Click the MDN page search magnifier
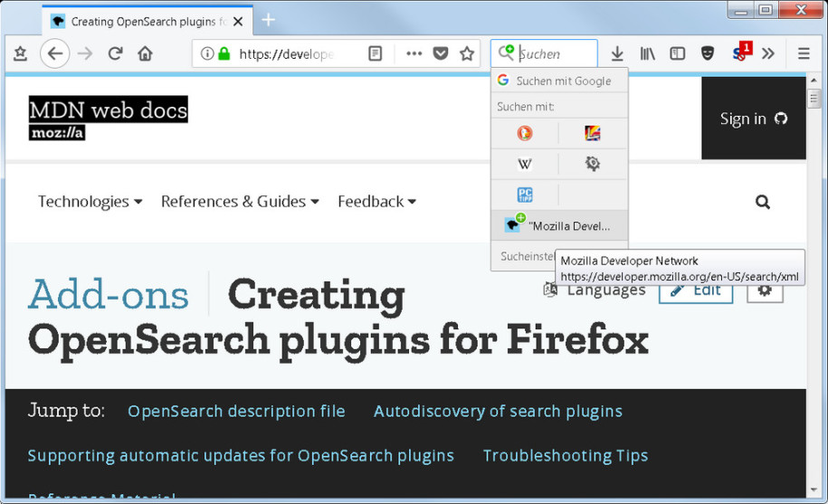Screen dimensions: 828x504 (x=763, y=202)
